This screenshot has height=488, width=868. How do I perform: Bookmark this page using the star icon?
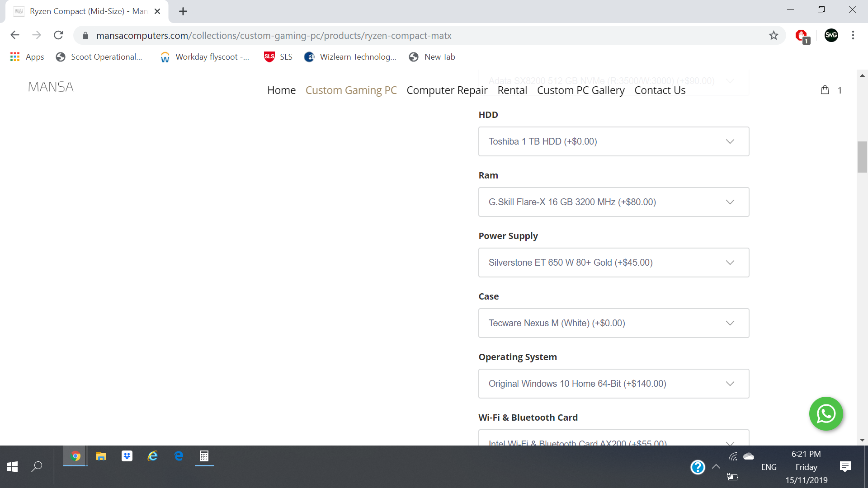click(x=774, y=35)
